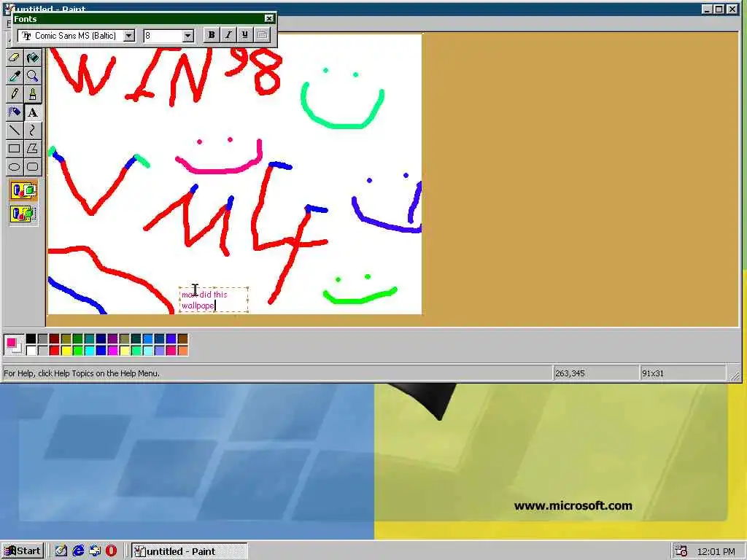Viewport: 747px width, 560px height.
Task: Select the Eraser tool
Action: pos(15,58)
